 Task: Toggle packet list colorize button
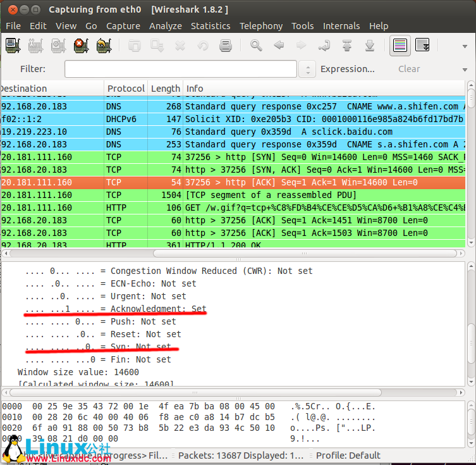tap(400, 46)
